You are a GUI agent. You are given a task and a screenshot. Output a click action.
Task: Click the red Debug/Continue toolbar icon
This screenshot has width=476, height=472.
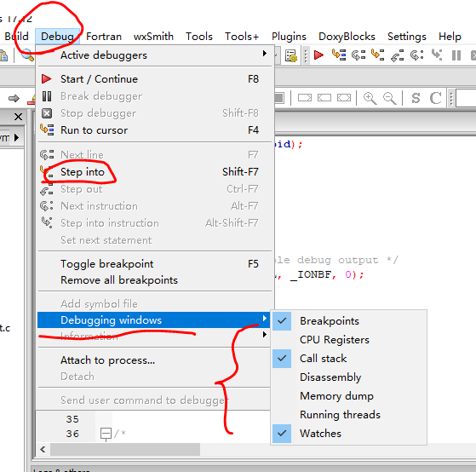pos(318,55)
